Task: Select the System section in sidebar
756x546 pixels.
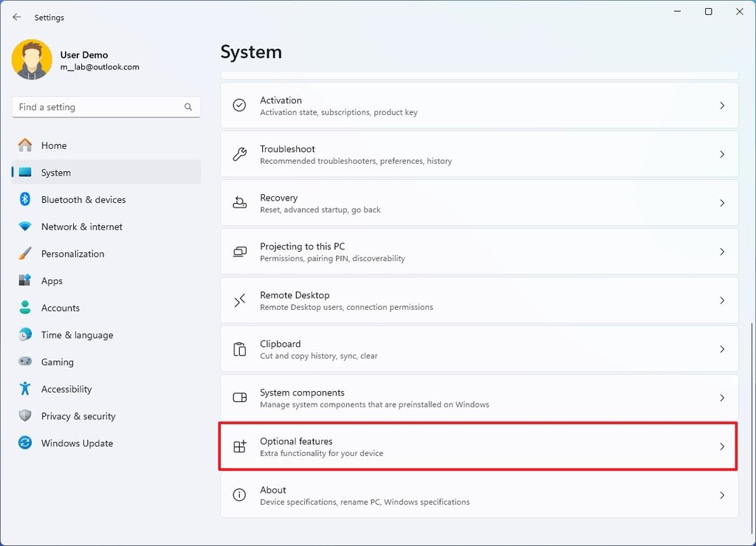Action: click(x=54, y=172)
